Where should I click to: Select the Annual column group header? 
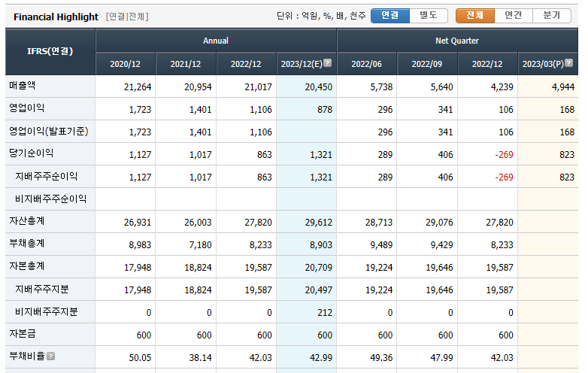(216, 41)
